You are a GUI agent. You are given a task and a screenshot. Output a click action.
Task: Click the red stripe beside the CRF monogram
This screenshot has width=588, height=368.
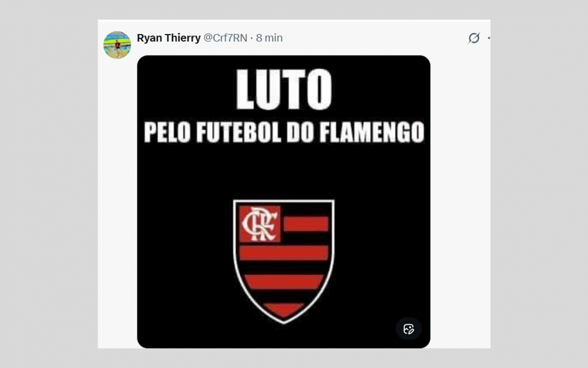coord(306,224)
